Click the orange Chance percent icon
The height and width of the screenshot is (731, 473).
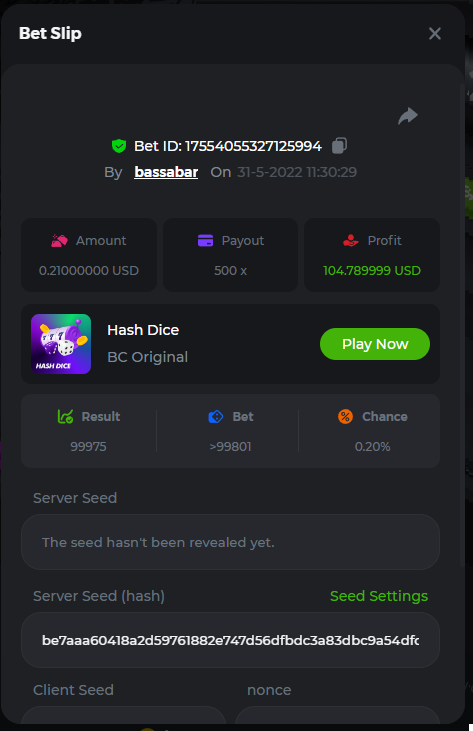pyautogui.click(x=345, y=416)
